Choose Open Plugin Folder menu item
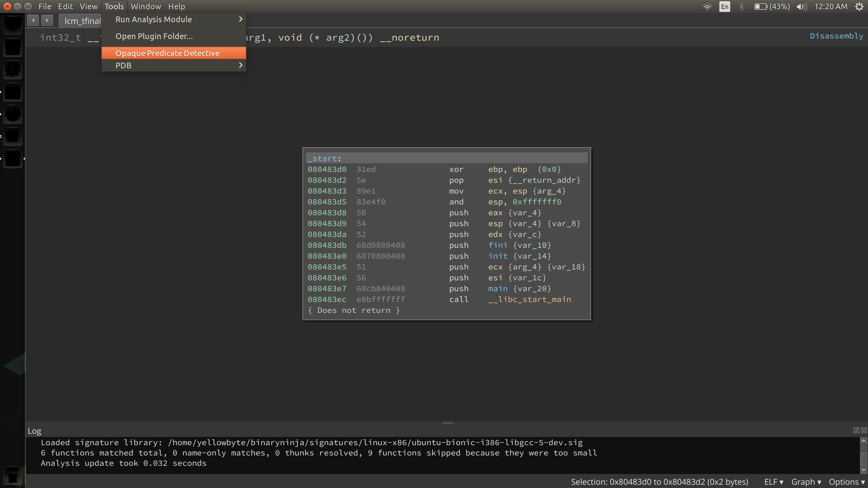 (154, 36)
